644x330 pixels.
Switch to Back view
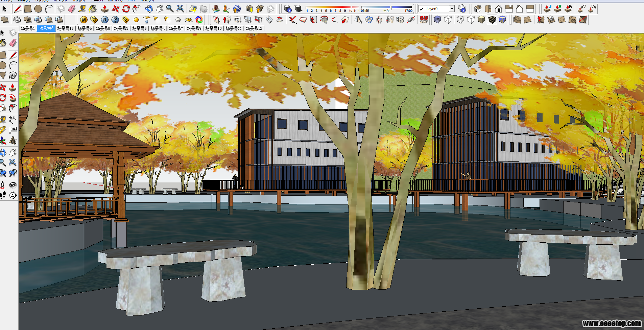(520, 8)
